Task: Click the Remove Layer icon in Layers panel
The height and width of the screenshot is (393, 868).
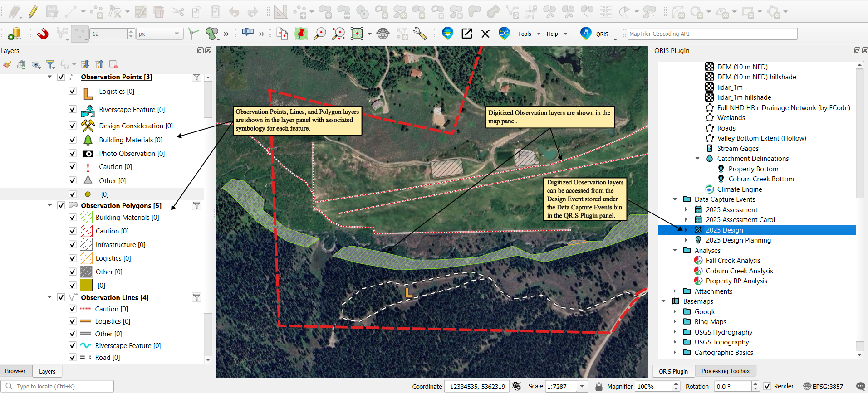Action: click(113, 64)
